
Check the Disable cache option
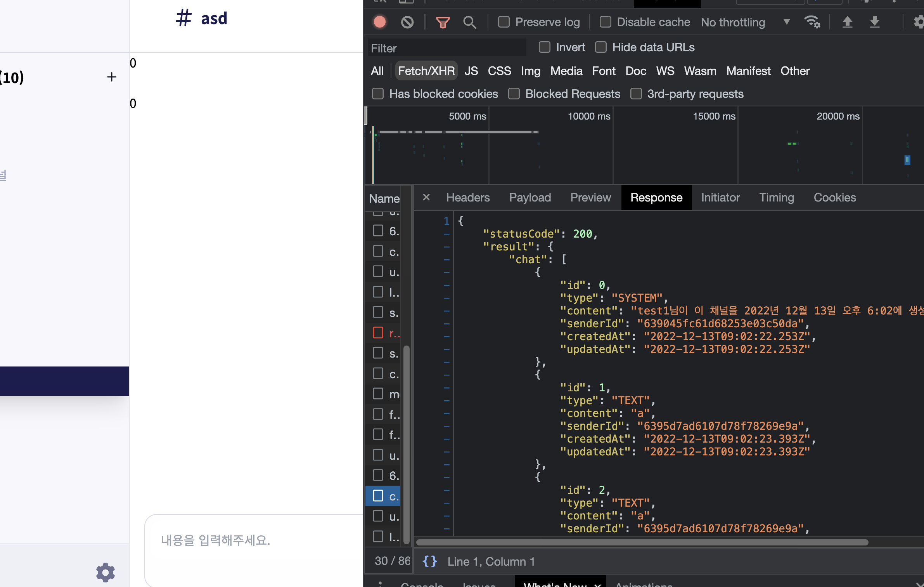[x=605, y=22]
